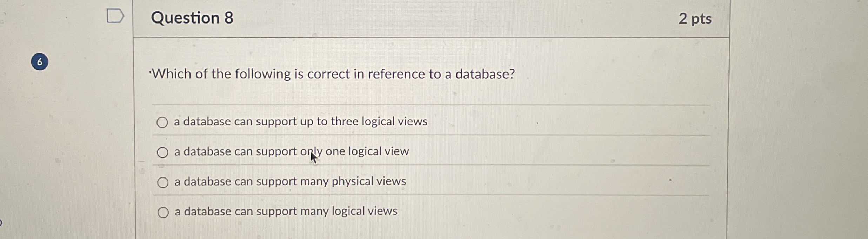Click the numbered question marker on the left
This screenshot has width=868, height=239.
tap(39, 62)
